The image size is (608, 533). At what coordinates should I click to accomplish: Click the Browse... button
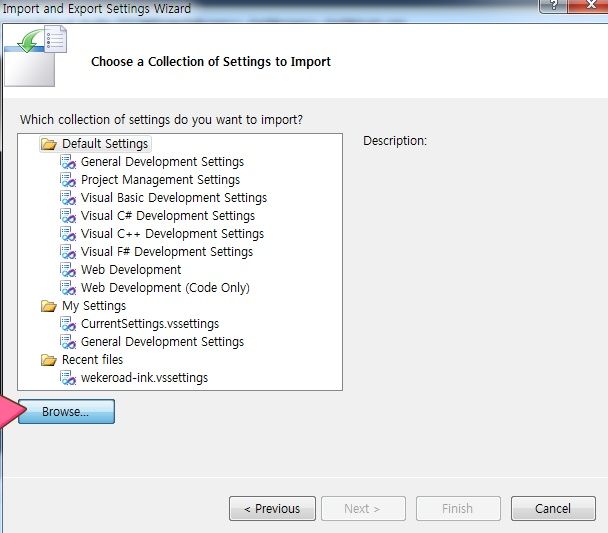pyautogui.click(x=66, y=412)
